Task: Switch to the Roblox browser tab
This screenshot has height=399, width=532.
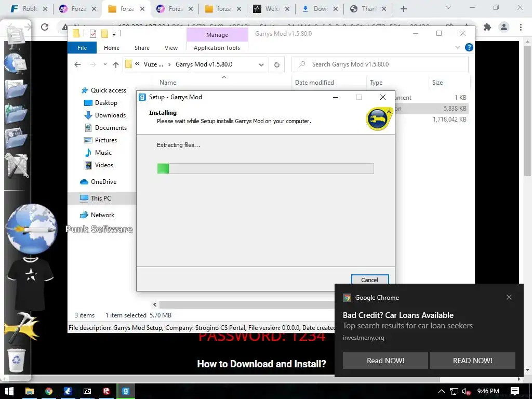Action: click(x=29, y=9)
